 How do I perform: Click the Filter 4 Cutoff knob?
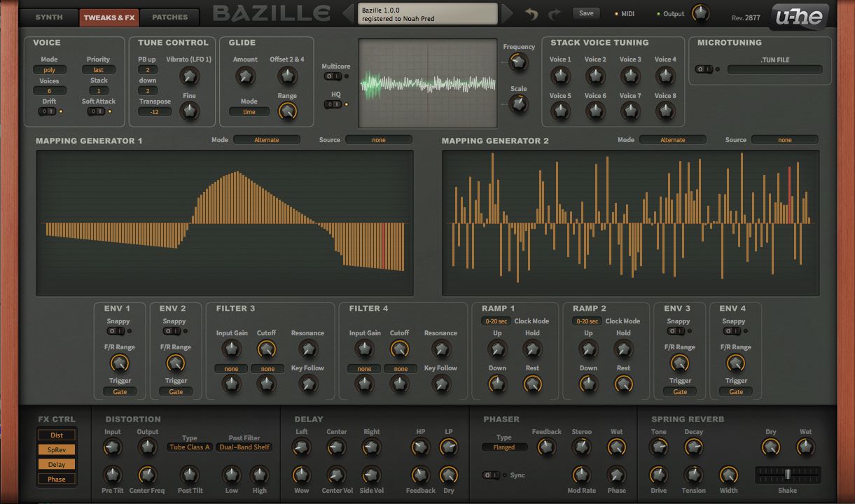(x=399, y=349)
